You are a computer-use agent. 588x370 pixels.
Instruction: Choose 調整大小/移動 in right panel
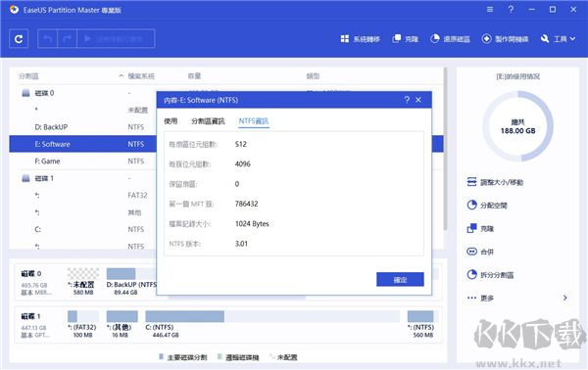pyautogui.click(x=495, y=182)
